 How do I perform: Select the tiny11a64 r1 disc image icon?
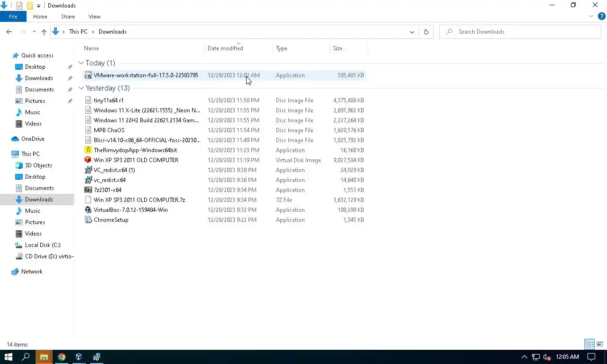pos(88,100)
